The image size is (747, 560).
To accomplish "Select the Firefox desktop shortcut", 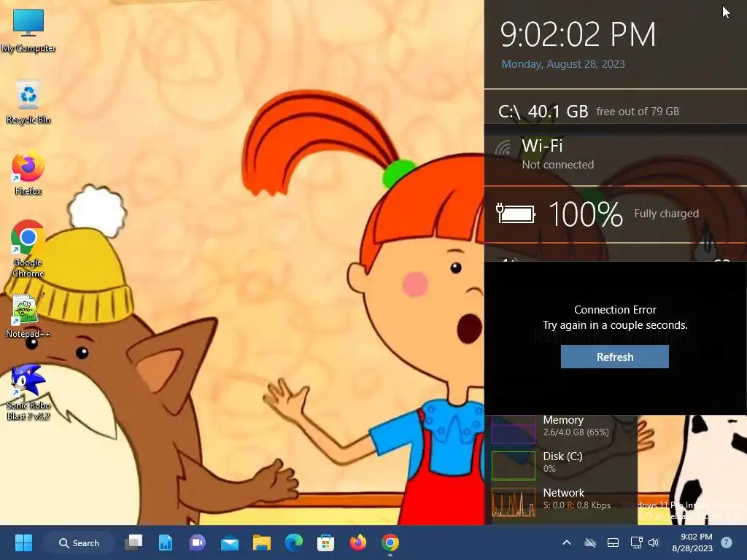I will click(28, 174).
